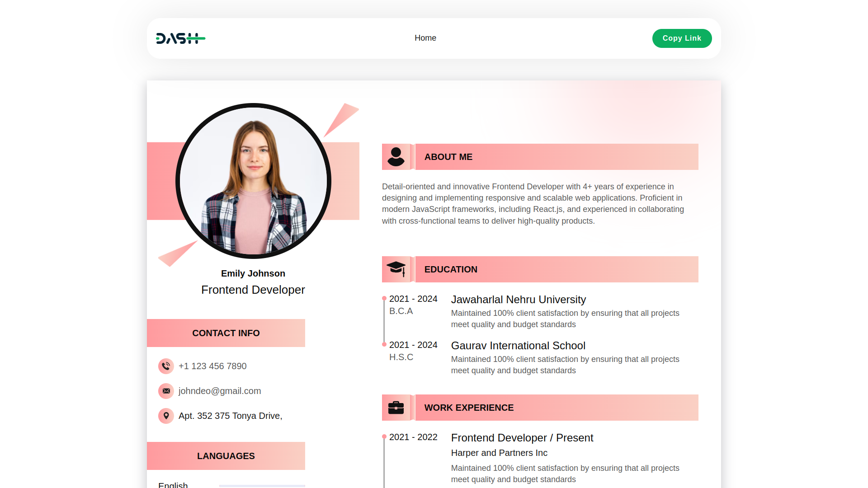Select the phone number +1 123 456 7890
This screenshot has height=488, width=868.
(x=212, y=366)
